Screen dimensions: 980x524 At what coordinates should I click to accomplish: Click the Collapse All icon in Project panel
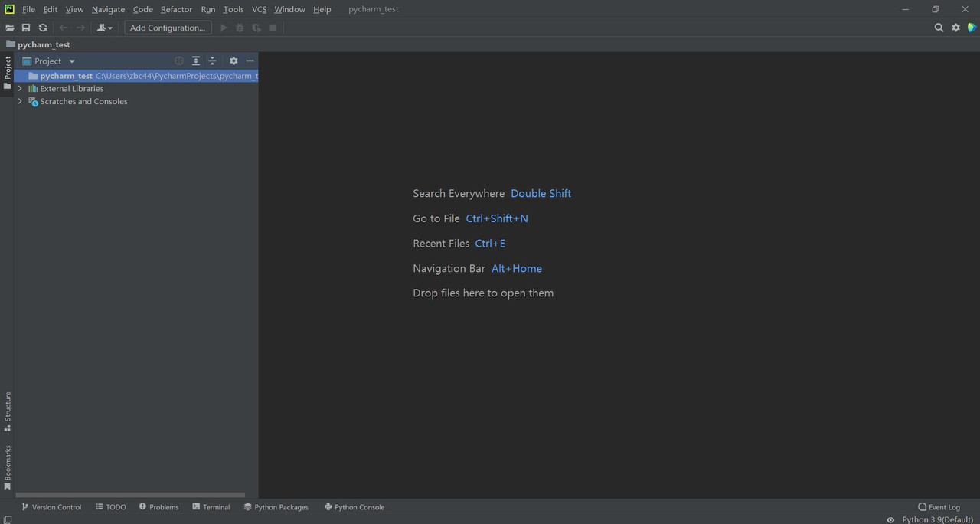point(213,61)
